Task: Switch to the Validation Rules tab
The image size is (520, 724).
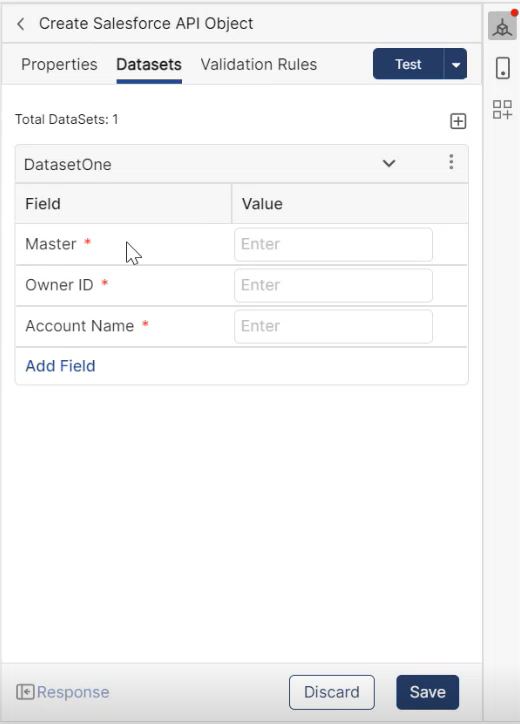Action: 259,65
